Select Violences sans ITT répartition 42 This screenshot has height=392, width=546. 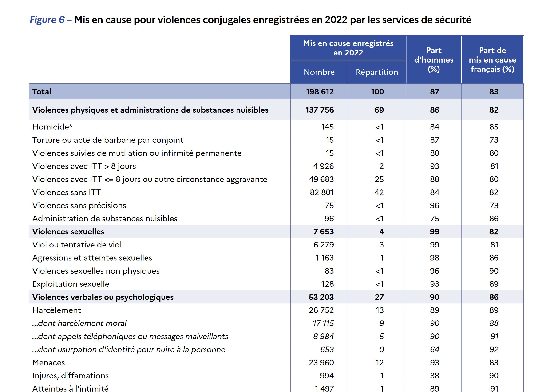(x=379, y=192)
